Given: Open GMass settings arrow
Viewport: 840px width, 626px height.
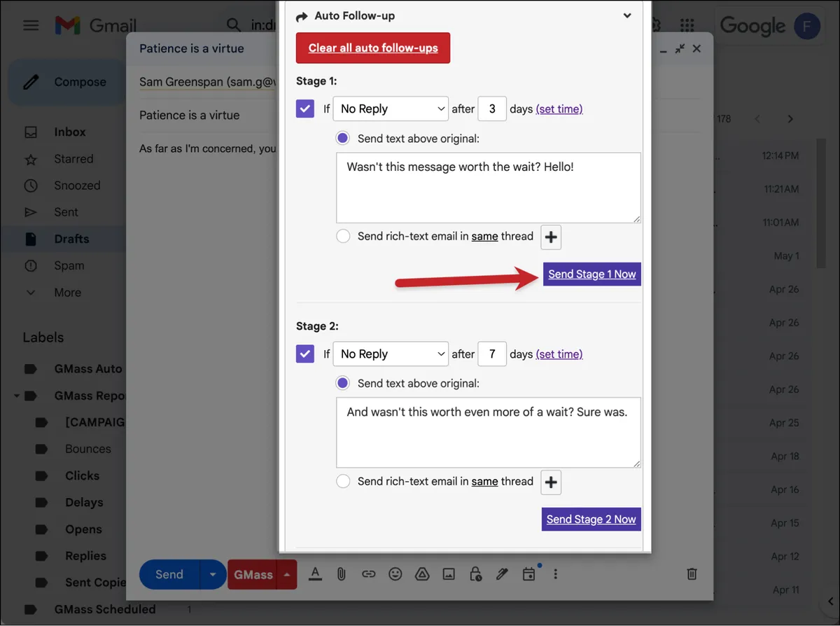Looking at the screenshot, I should point(287,574).
